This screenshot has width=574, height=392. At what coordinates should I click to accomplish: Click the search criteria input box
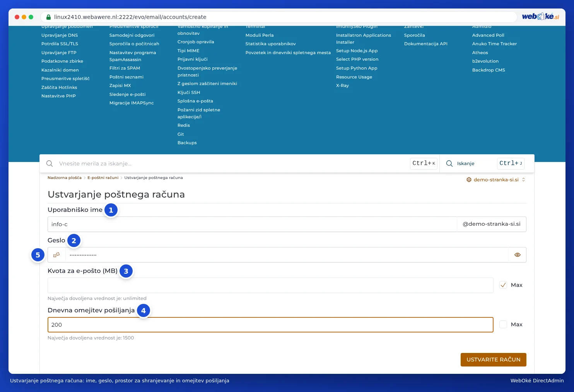click(x=232, y=164)
